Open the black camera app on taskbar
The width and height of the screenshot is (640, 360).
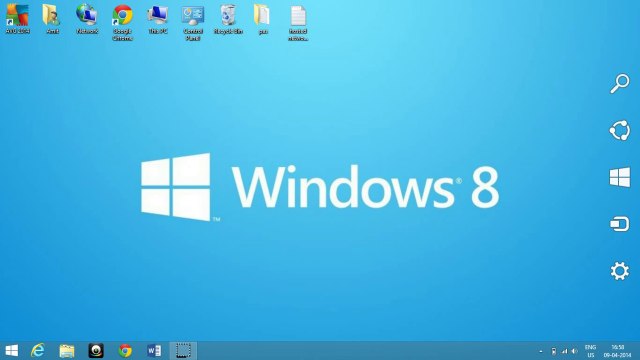96,351
